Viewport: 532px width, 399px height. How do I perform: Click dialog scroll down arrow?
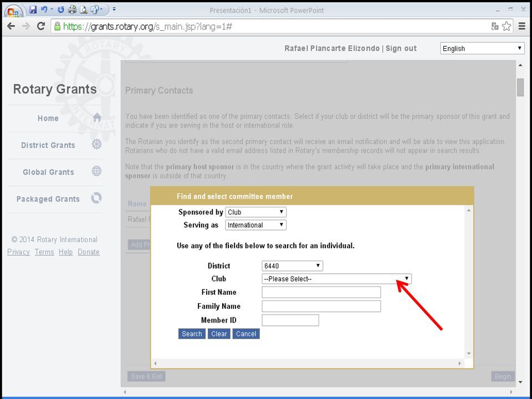(469, 354)
